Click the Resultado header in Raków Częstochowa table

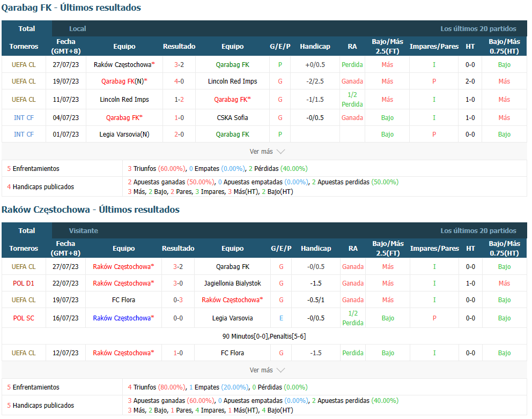point(178,249)
